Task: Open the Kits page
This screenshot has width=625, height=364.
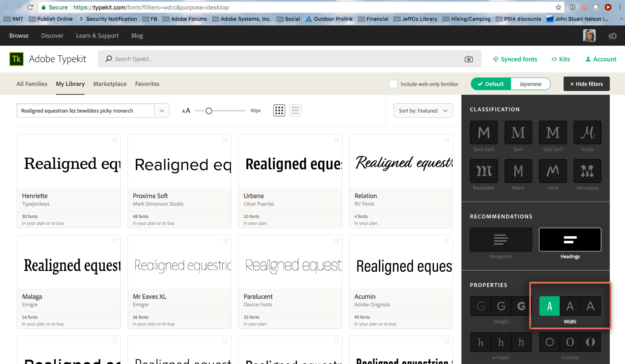Action: [x=561, y=59]
